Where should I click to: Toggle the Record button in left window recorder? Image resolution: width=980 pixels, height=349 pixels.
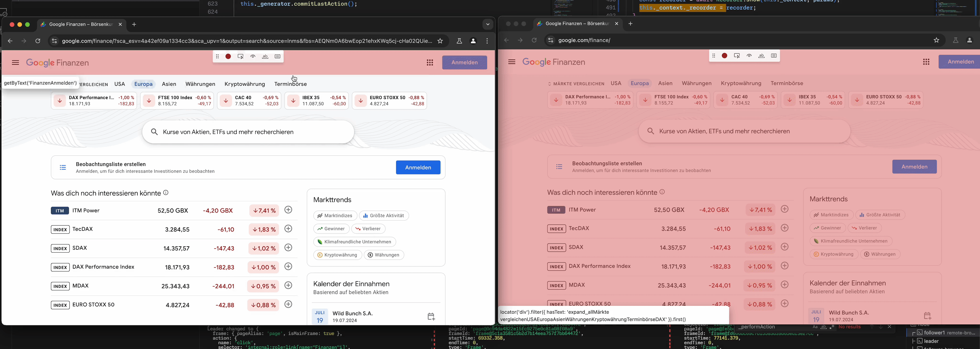coord(228,56)
